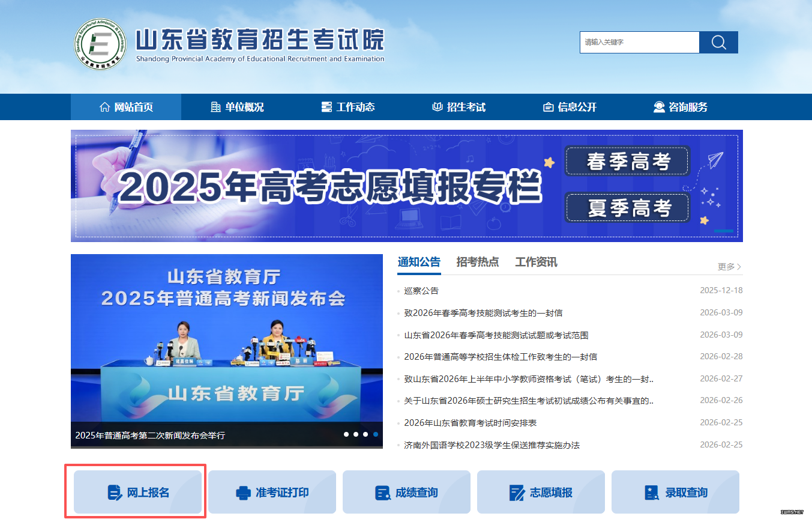Click the academy logo emblem
The width and height of the screenshot is (812, 519).
pyautogui.click(x=101, y=44)
